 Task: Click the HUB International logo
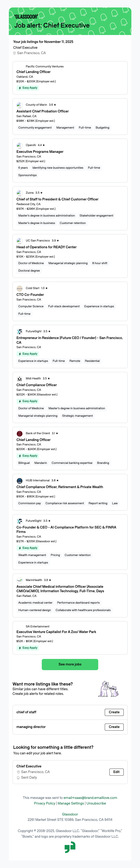coord(20,481)
